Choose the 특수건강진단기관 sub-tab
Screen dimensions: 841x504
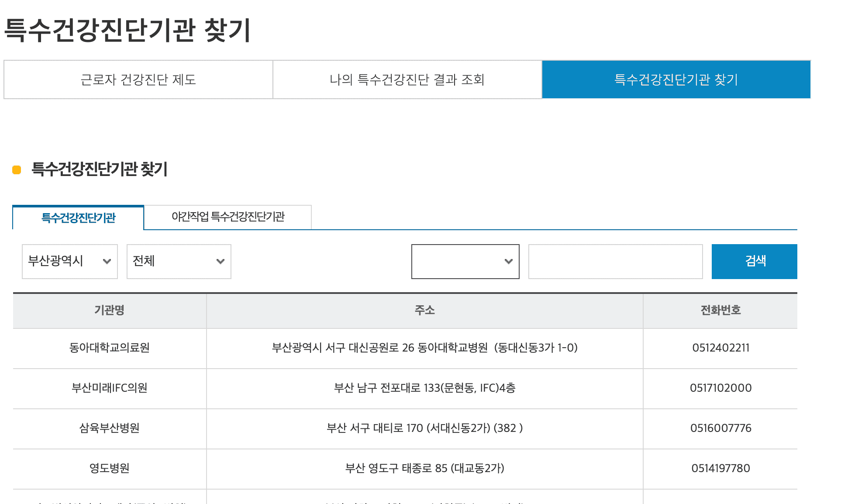[78, 217]
